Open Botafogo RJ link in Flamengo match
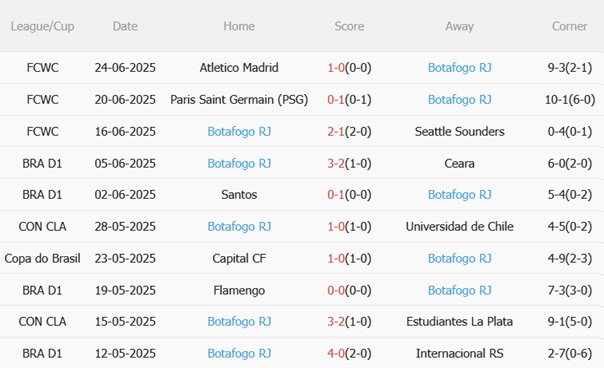This screenshot has width=604, height=368. click(x=460, y=290)
